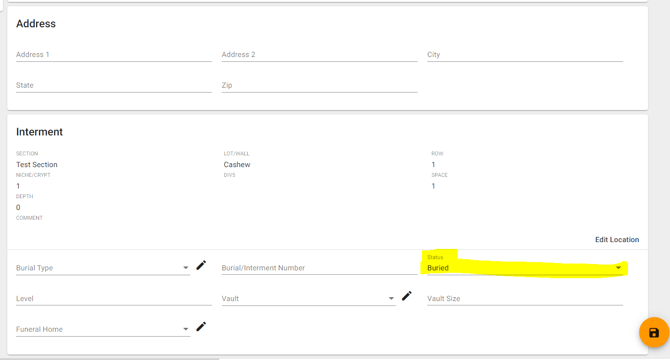Select the Address 2 input field
The width and height of the screenshot is (670, 360).
click(x=319, y=55)
